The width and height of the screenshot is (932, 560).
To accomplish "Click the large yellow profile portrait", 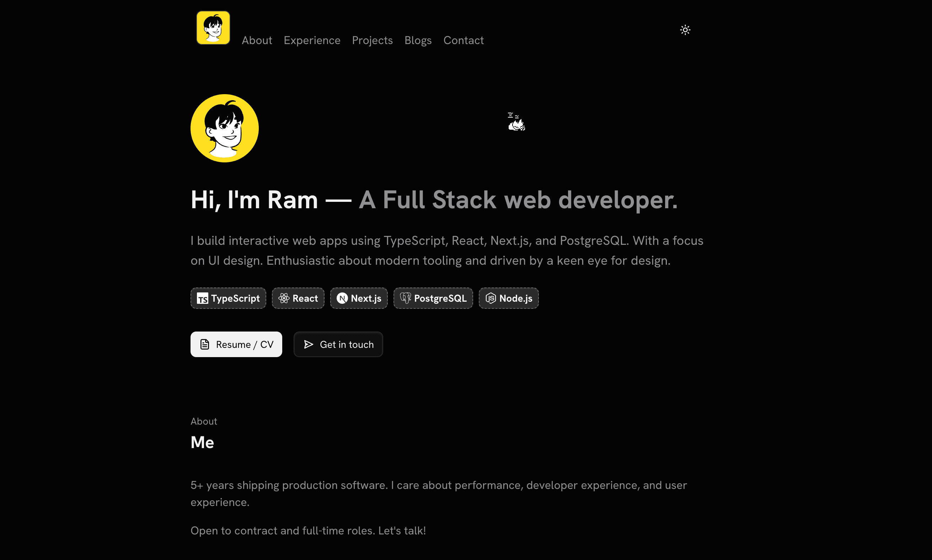I will (224, 128).
